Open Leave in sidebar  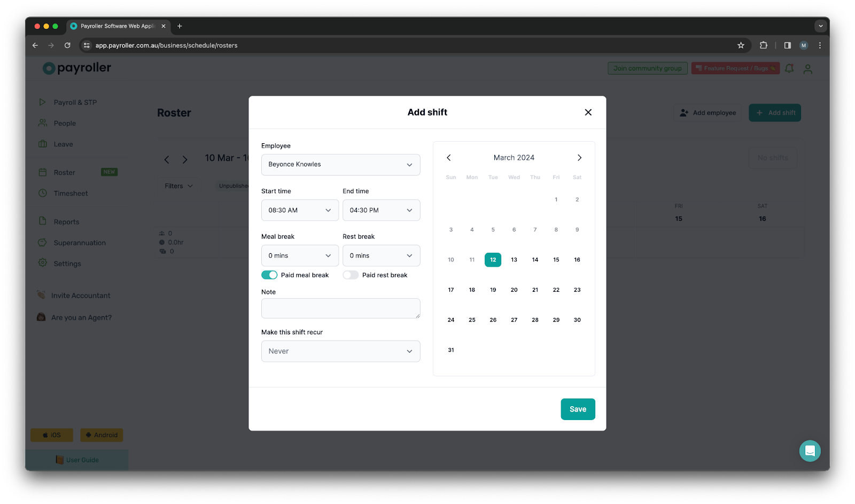(63, 144)
